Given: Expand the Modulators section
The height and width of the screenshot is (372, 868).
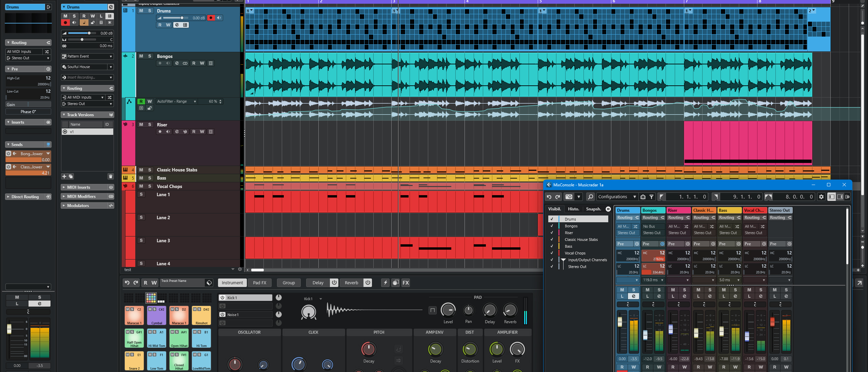Looking at the screenshot, I should click(64, 205).
